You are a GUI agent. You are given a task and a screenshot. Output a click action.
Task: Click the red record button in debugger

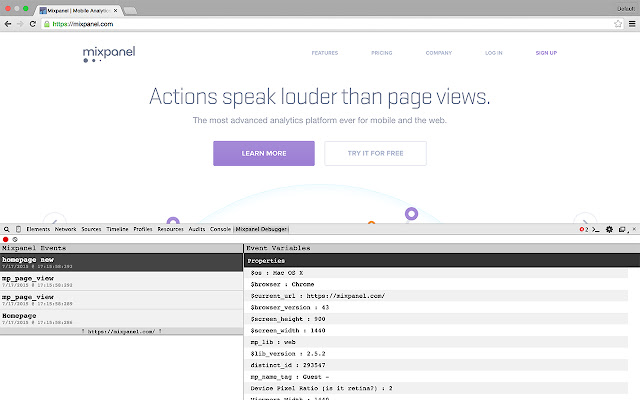point(6,239)
